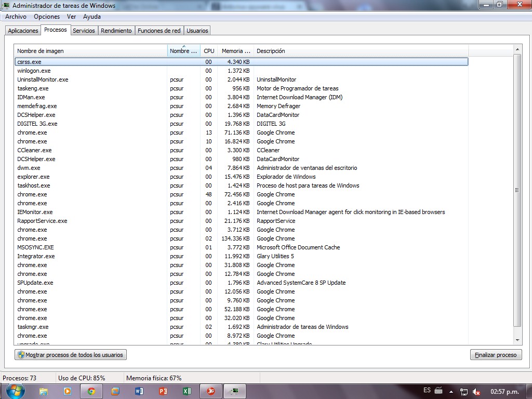
Task: Click the user name 'Nombre ...' column header
Action: [183, 51]
